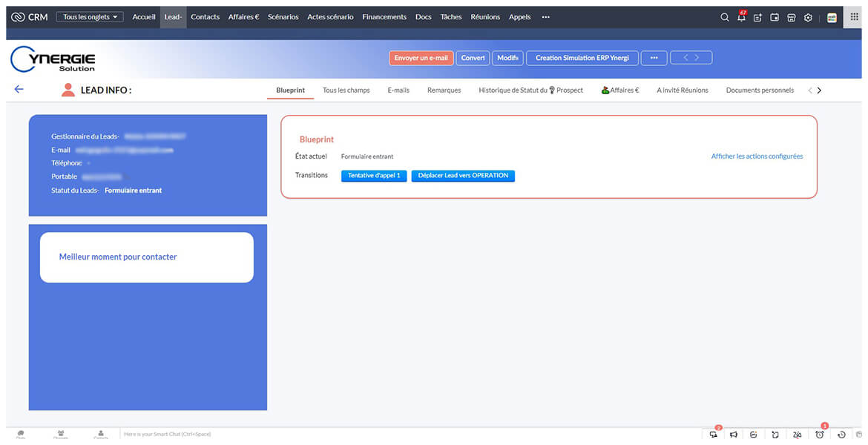868x445 pixels.
Task: Click the back arrow beside LEAD INFO
Action: [x=19, y=89]
